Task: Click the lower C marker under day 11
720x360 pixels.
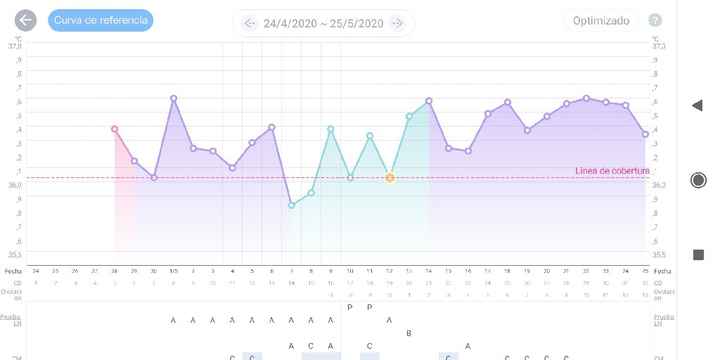Action: (x=370, y=346)
